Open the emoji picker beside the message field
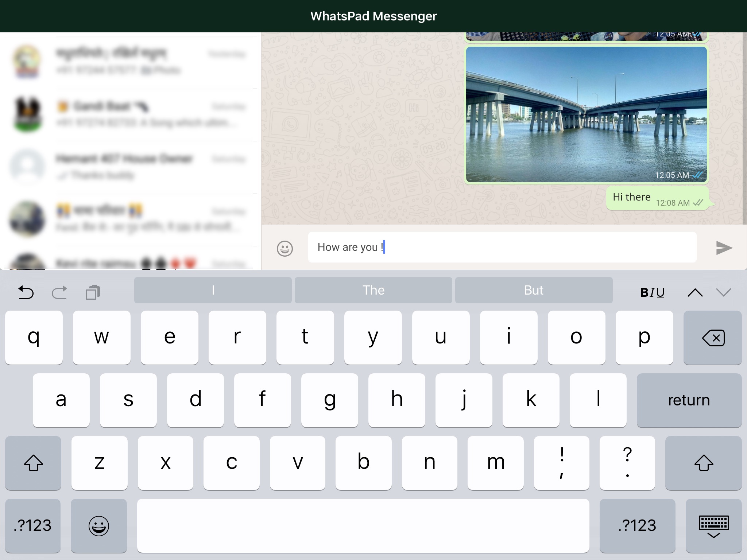 point(285,249)
